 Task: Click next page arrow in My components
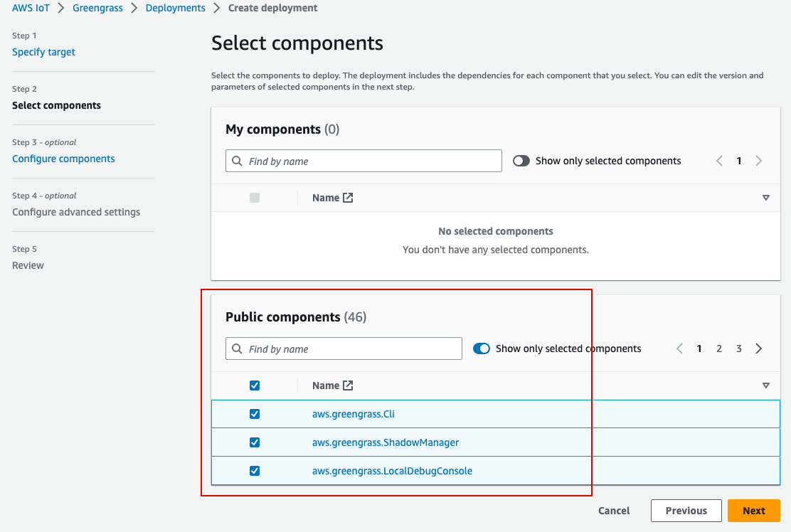(x=759, y=161)
